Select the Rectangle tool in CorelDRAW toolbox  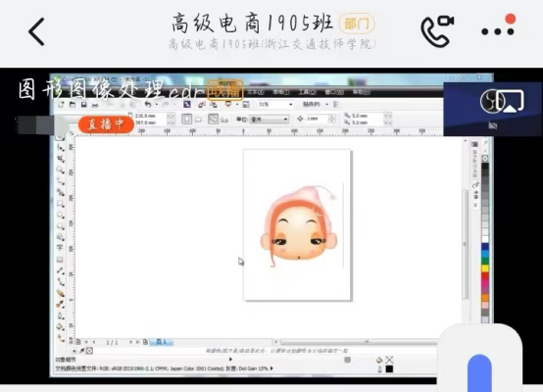(61, 204)
